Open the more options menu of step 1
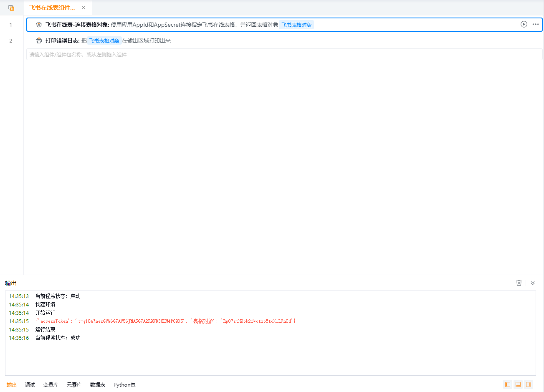544x392 pixels. (536, 24)
